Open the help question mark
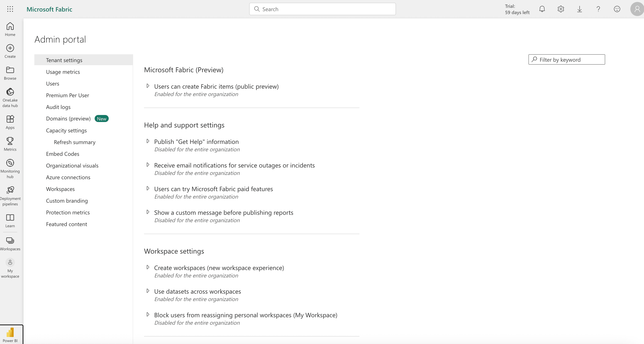 pyautogui.click(x=598, y=9)
